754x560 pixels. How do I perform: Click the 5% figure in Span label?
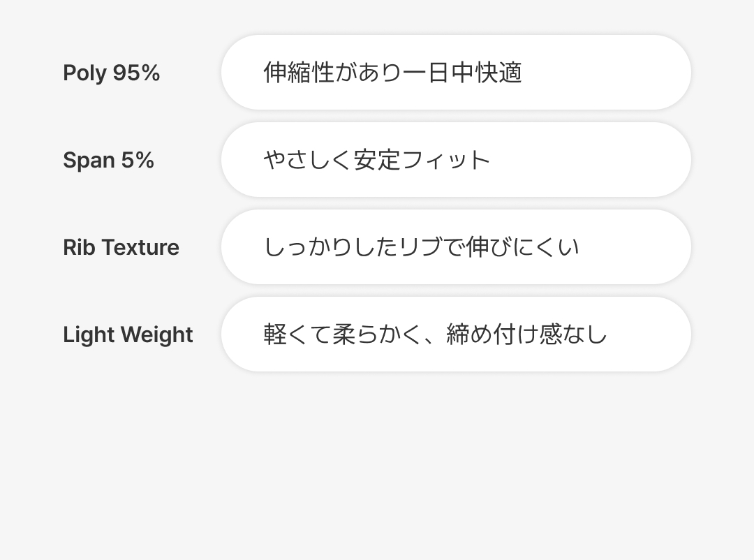point(138,161)
